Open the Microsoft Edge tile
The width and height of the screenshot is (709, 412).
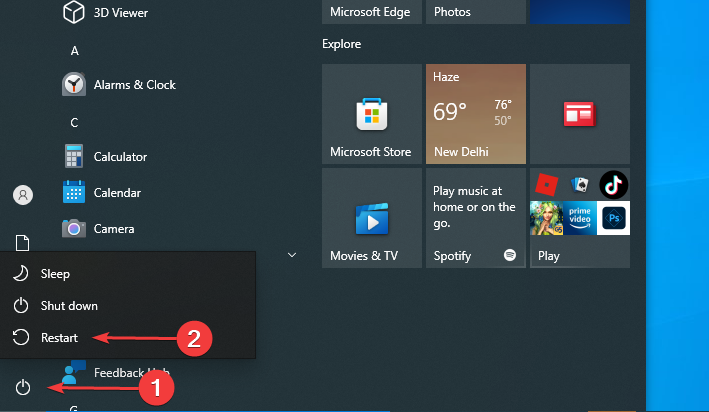372,12
